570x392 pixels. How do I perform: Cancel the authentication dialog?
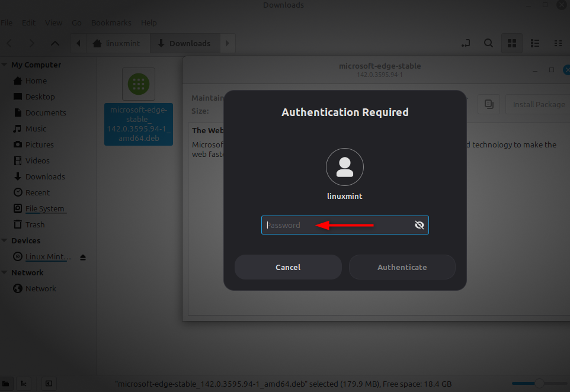(288, 267)
